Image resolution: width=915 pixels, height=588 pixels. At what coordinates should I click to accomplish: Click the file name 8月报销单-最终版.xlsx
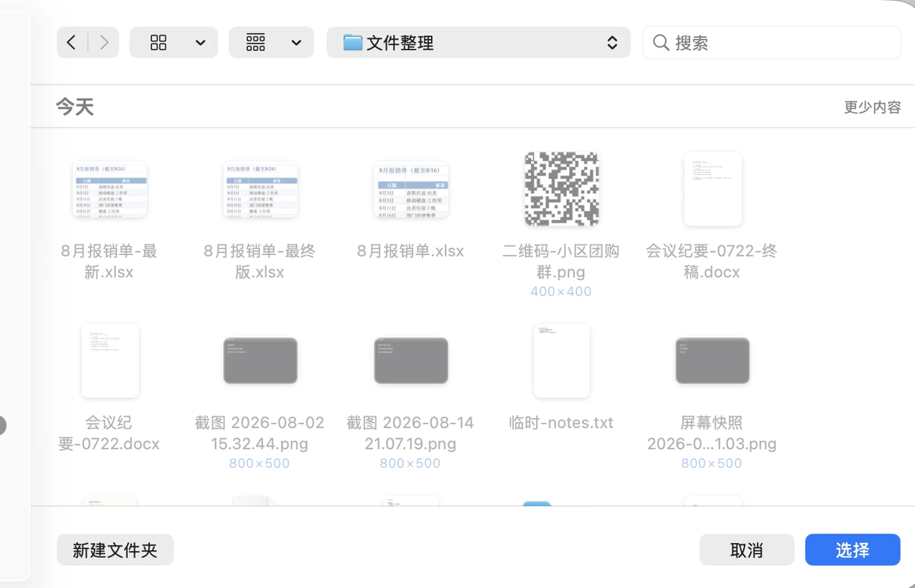click(260, 261)
